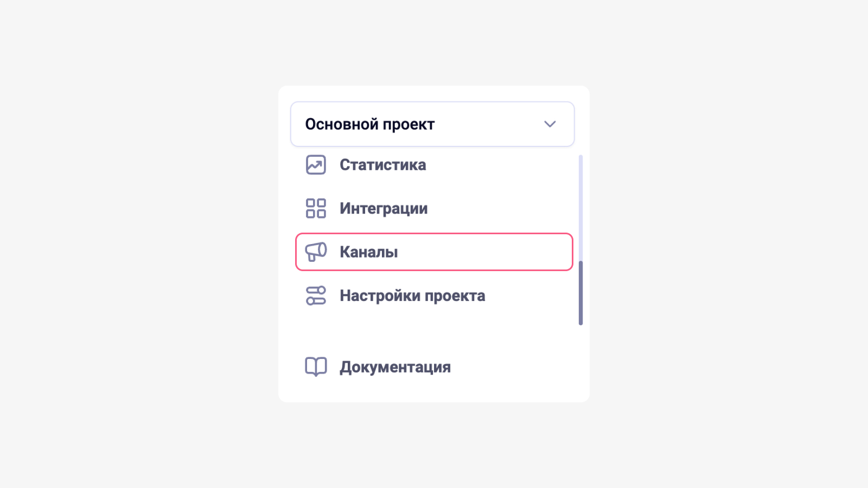Open the Документация link text
Viewport: 868px width, 488px height.
(395, 367)
